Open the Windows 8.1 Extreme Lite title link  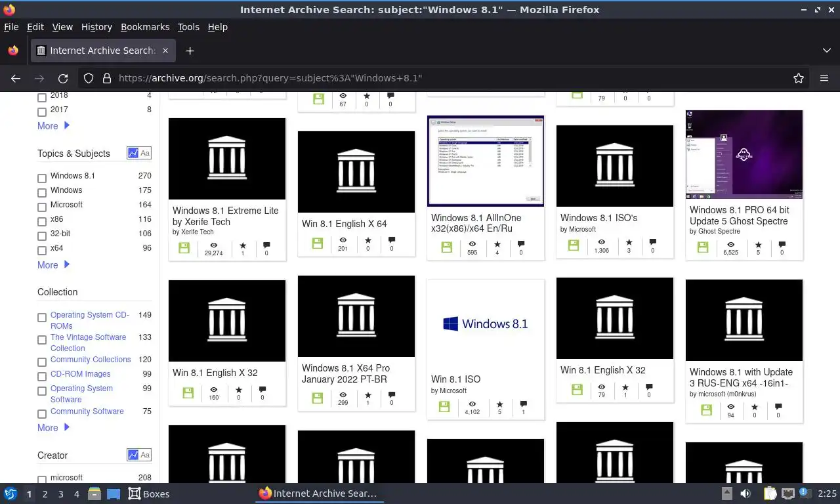(x=225, y=216)
